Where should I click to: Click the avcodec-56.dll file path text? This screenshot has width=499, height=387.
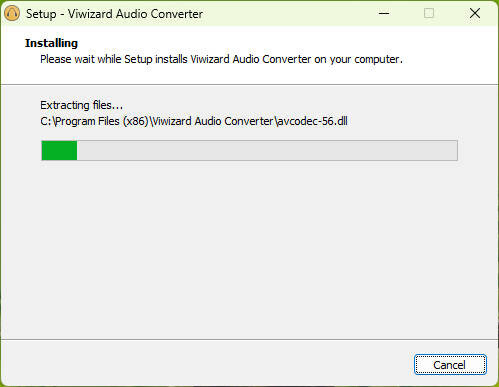click(x=194, y=121)
